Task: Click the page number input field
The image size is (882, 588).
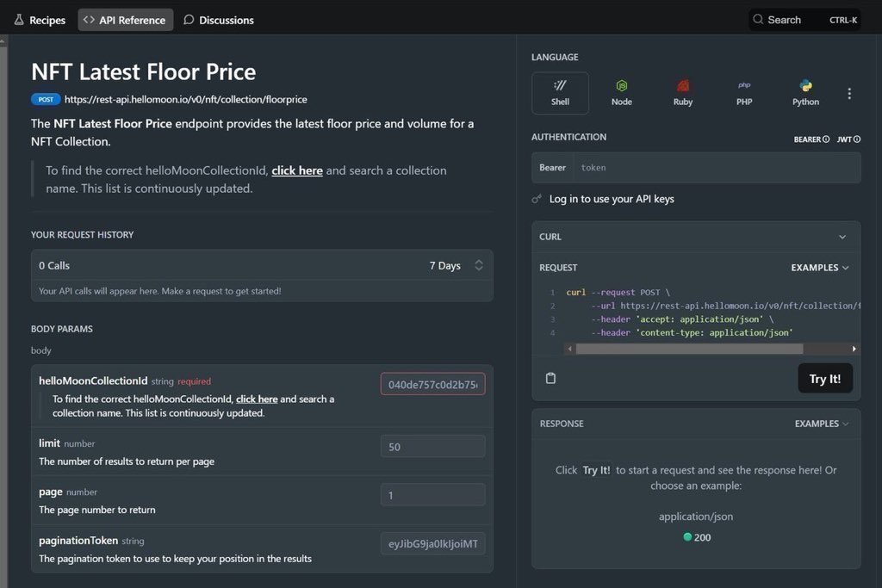Action: click(432, 495)
